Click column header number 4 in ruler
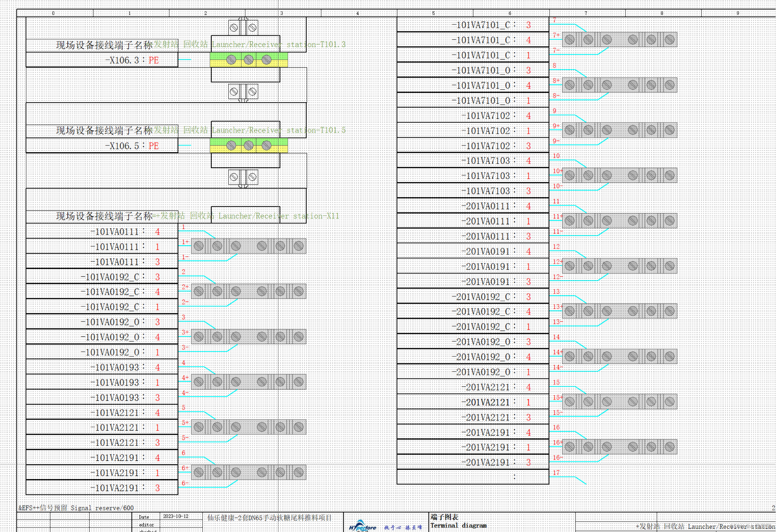This screenshot has width=776, height=532. click(357, 13)
